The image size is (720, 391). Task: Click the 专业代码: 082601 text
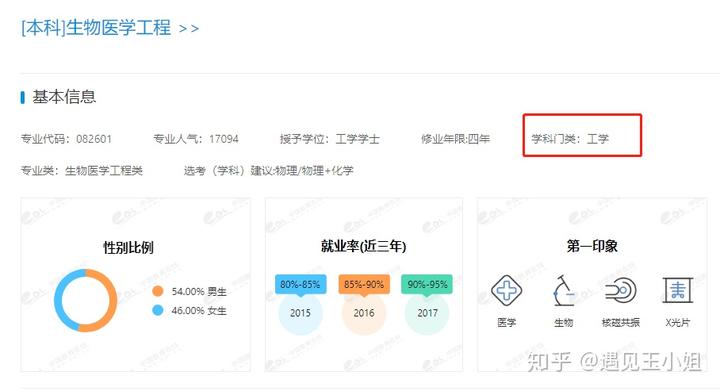point(66,139)
